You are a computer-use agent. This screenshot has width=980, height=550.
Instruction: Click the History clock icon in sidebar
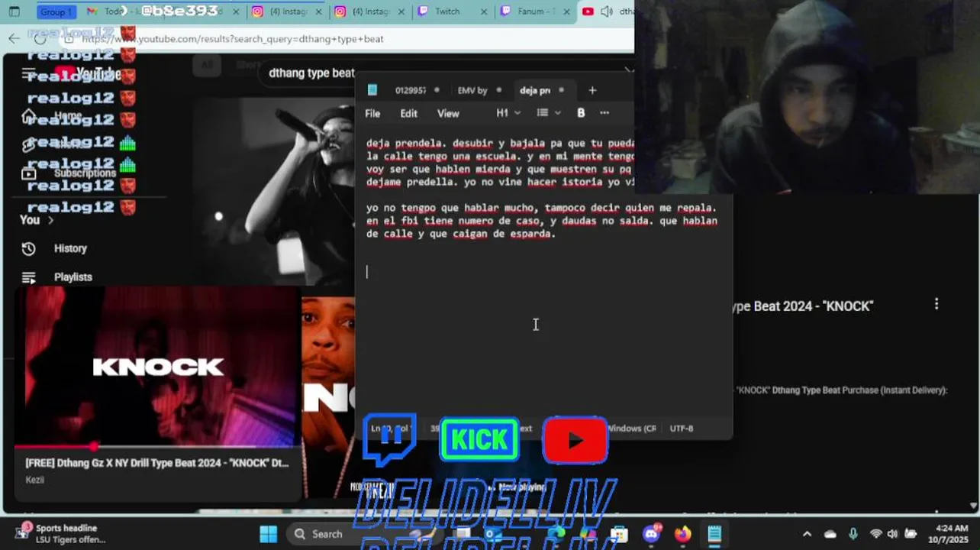[x=28, y=248]
